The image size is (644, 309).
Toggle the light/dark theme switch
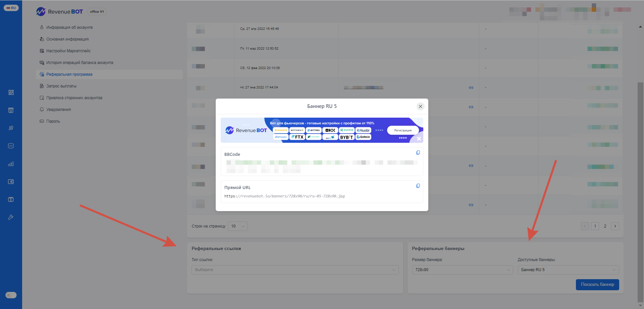tap(11, 295)
